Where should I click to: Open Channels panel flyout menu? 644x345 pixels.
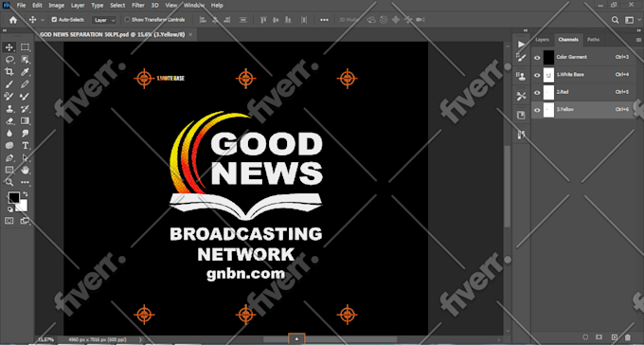pyautogui.click(x=639, y=41)
